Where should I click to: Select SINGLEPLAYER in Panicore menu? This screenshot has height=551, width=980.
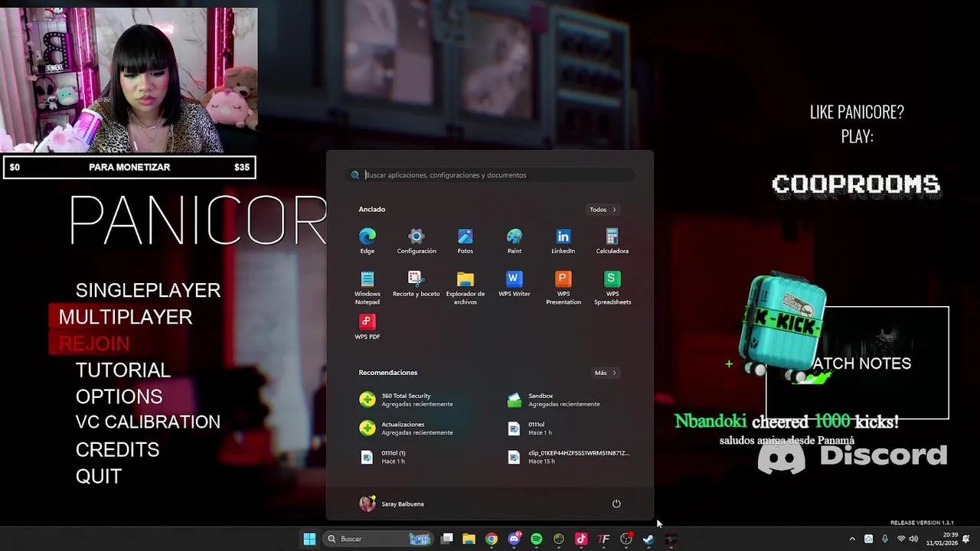coord(148,290)
